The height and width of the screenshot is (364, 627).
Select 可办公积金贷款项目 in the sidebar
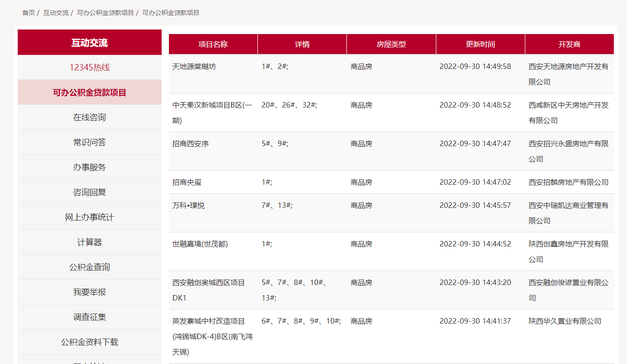click(89, 93)
